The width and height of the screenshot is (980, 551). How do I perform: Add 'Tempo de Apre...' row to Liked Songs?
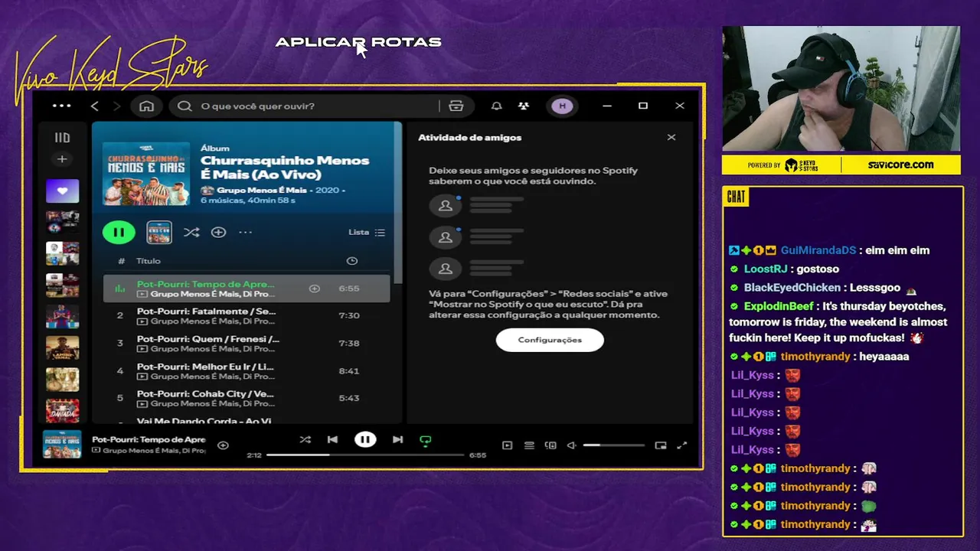coord(314,289)
